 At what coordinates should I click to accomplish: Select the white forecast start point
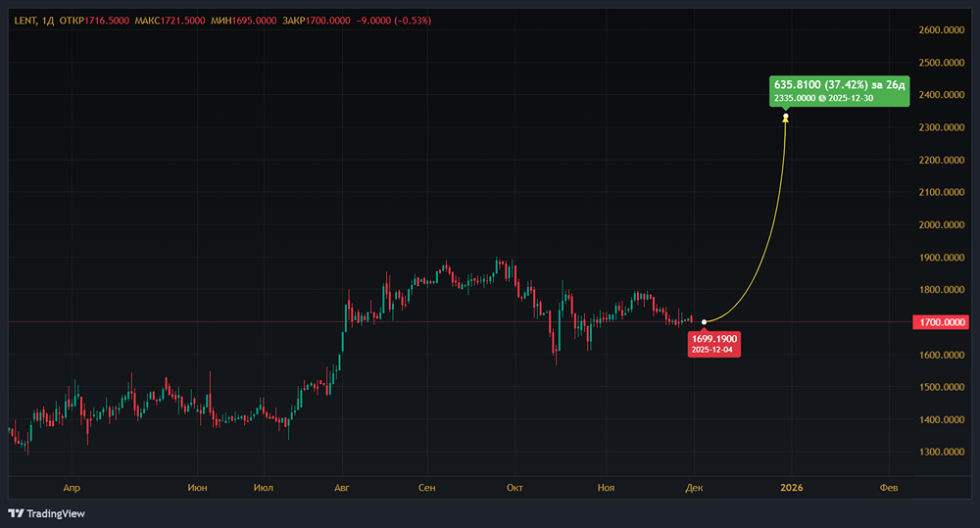click(705, 322)
